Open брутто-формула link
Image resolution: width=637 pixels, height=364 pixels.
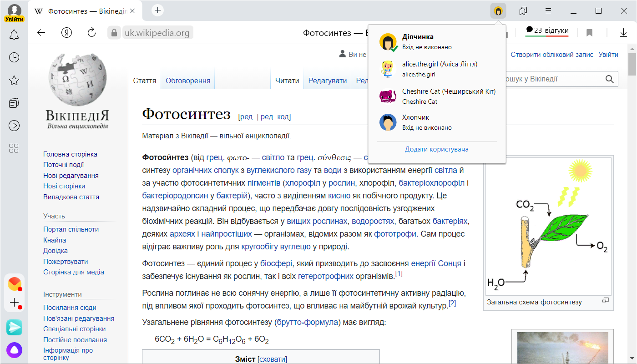tap(307, 323)
